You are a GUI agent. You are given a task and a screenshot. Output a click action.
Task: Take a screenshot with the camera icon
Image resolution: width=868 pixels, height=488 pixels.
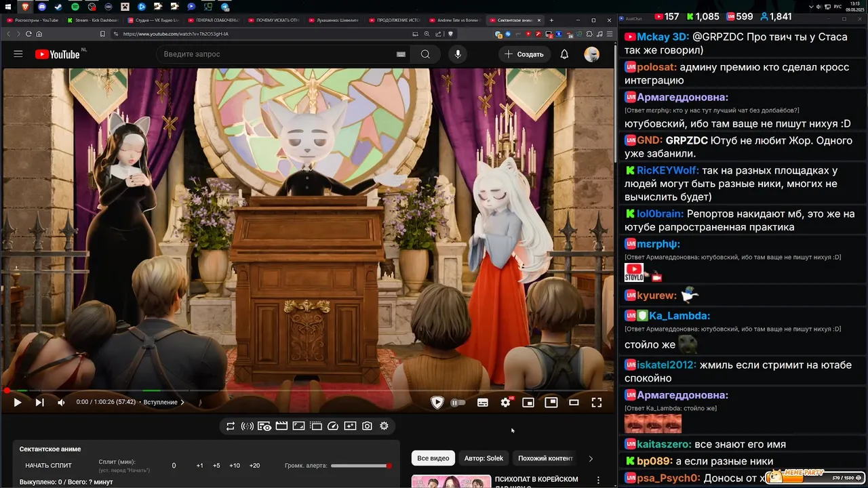pyautogui.click(x=367, y=426)
